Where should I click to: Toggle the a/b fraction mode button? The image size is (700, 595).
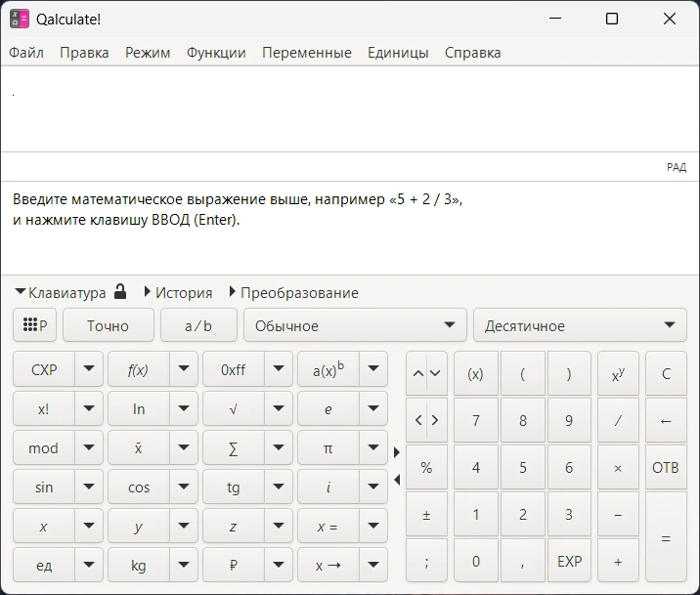[198, 325]
